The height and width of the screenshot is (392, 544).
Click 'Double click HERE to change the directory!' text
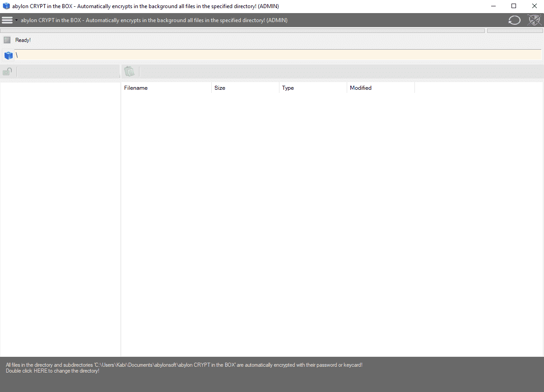pyautogui.click(x=52, y=371)
